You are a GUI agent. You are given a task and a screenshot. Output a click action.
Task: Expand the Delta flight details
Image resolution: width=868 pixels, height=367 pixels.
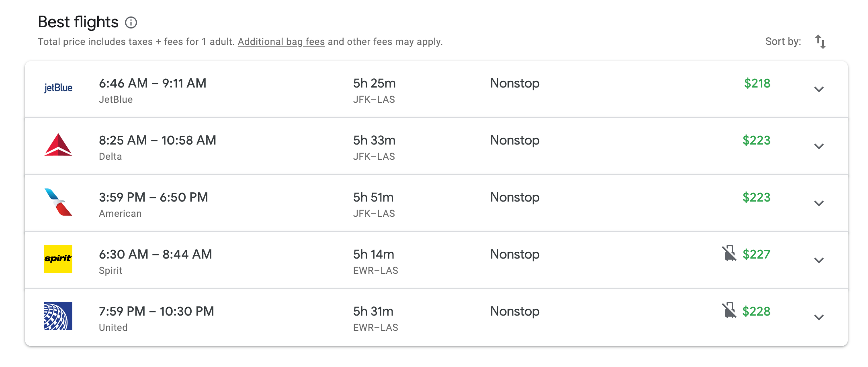819,146
